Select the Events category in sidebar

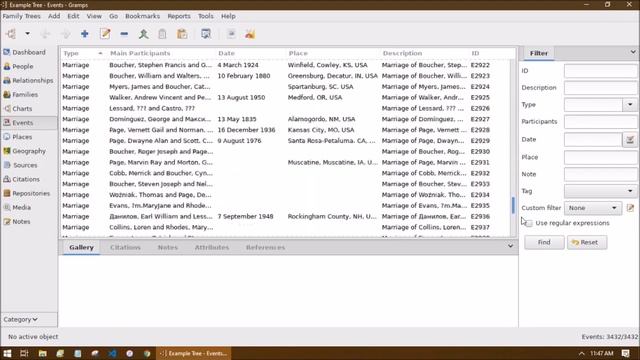pyautogui.click(x=29, y=122)
